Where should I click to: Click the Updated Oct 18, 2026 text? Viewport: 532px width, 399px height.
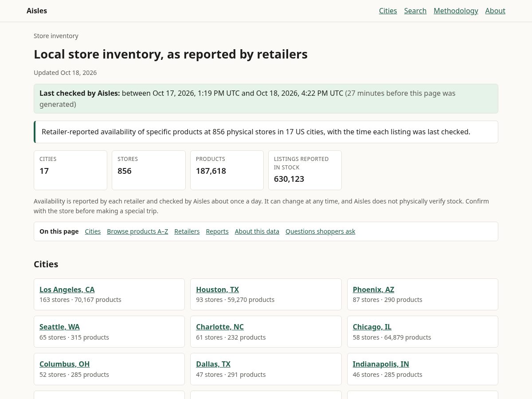tap(65, 73)
